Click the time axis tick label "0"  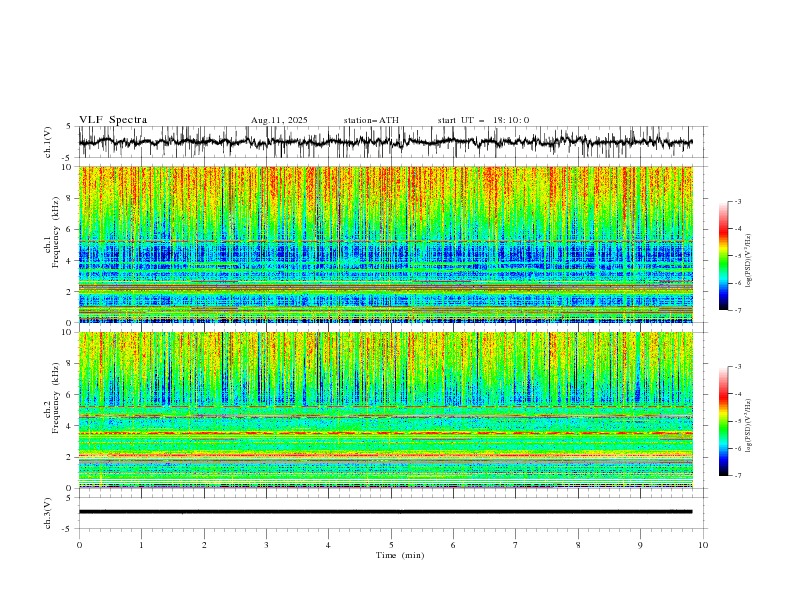tap(79, 545)
